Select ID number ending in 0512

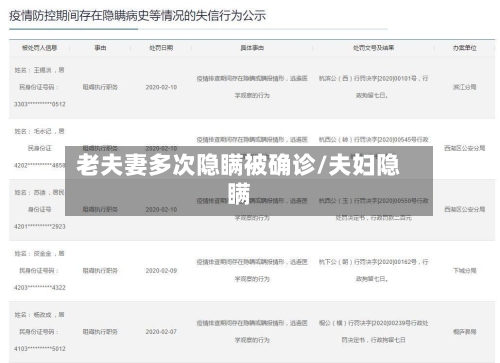[40, 104]
